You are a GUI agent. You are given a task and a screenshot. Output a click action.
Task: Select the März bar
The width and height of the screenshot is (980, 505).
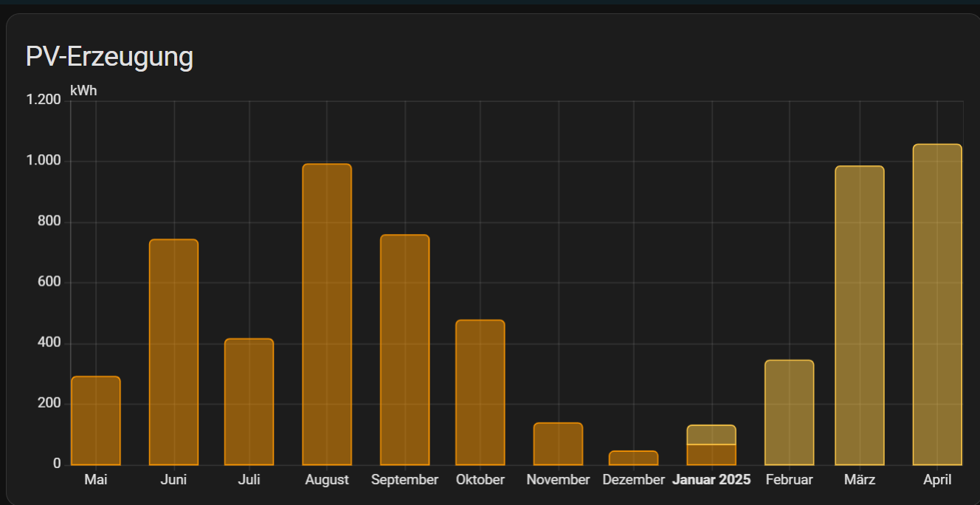pos(860,315)
